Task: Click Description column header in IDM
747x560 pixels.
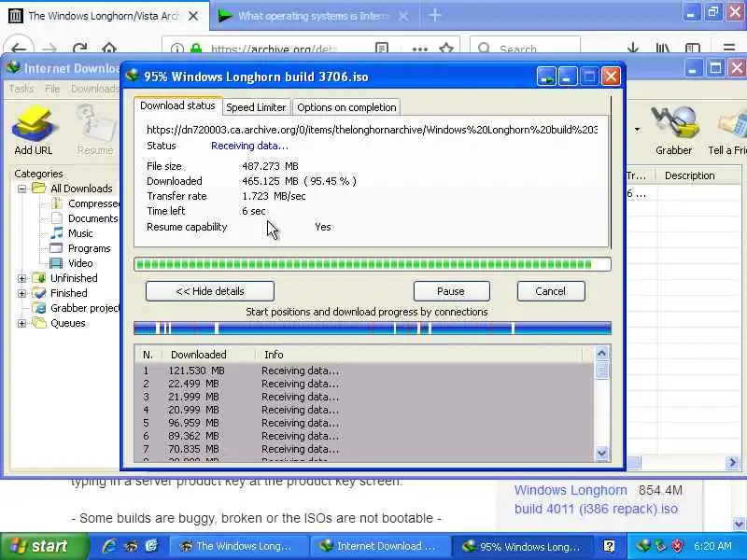Action: click(689, 175)
